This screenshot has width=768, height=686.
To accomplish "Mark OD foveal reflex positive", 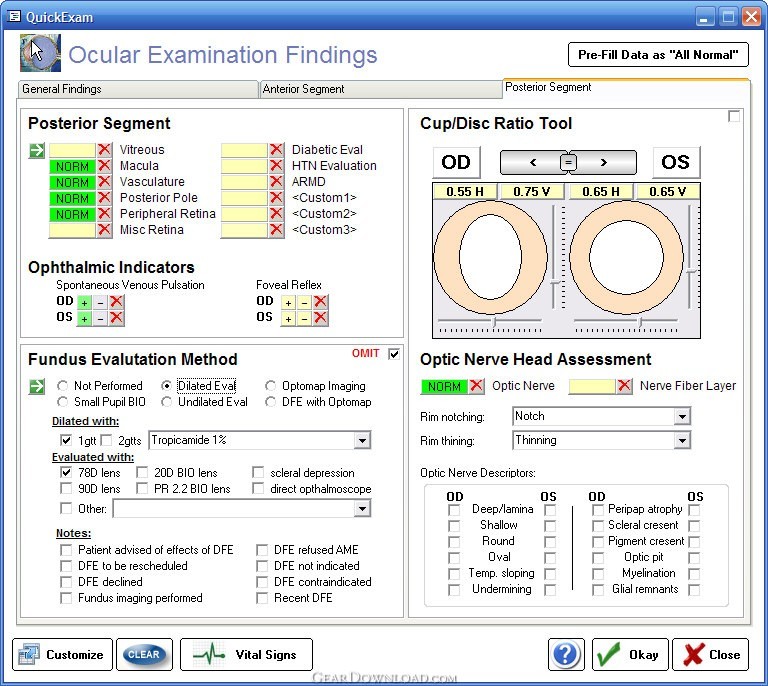I will (x=288, y=303).
